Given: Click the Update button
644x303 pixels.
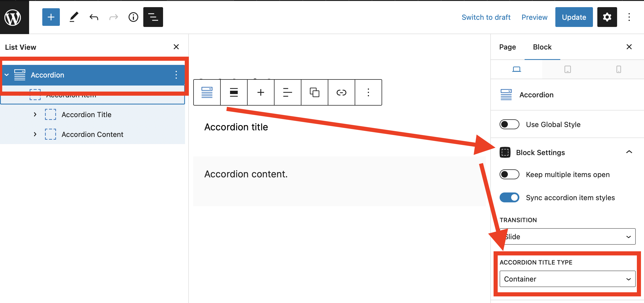Looking at the screenshot, I should coord(574,17).
